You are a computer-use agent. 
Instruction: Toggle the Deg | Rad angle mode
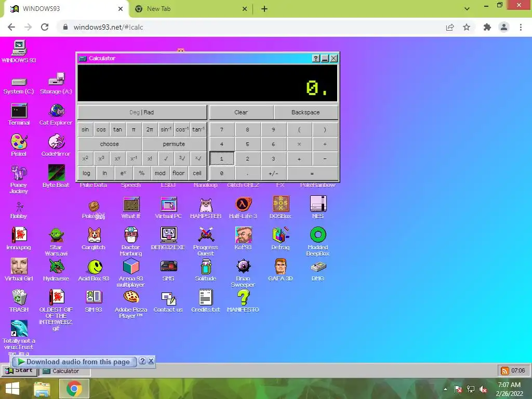pos(142,112)
